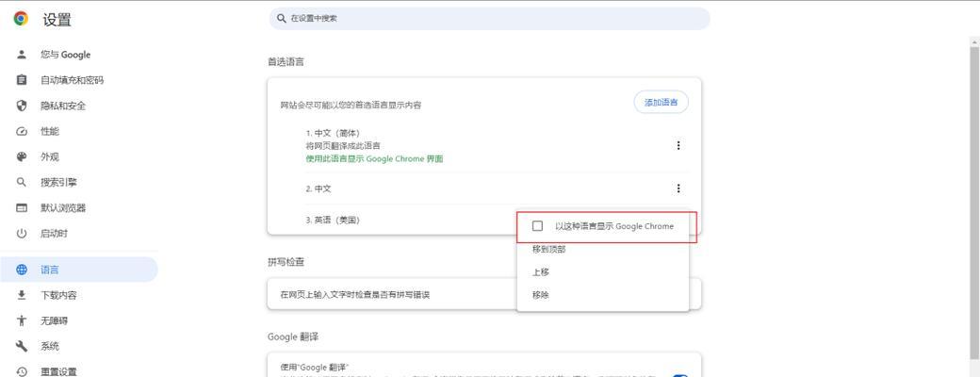
Task: Click green text 使用此语言显示 Google Chrome 界面
Action: (x=374, y=158)
